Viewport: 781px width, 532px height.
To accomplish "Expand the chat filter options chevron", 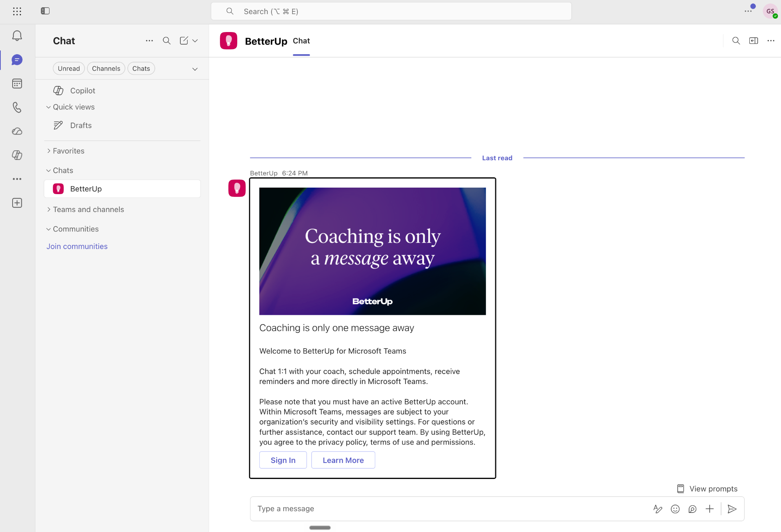I will tap(195, 69).
